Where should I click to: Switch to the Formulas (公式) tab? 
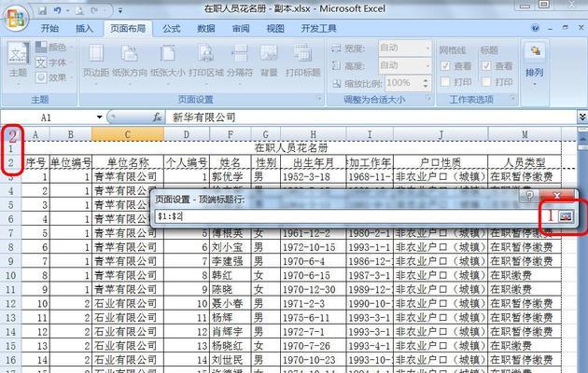tap(172, 29)
